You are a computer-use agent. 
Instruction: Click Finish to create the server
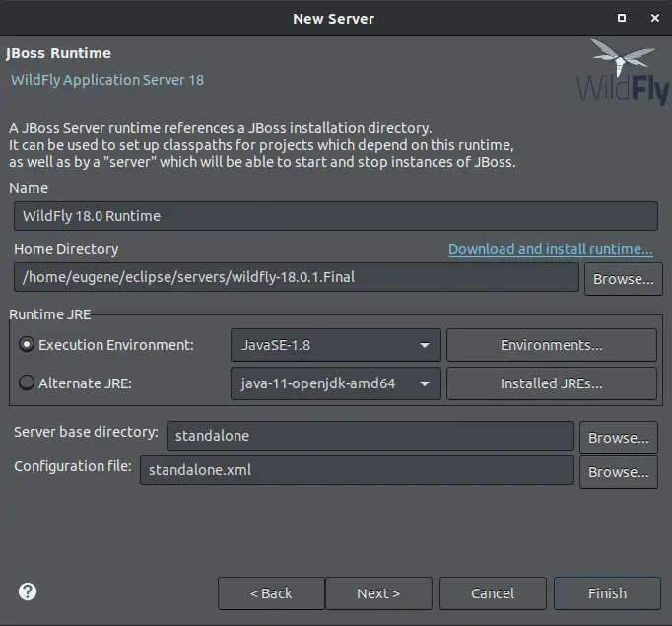(607, 593)
